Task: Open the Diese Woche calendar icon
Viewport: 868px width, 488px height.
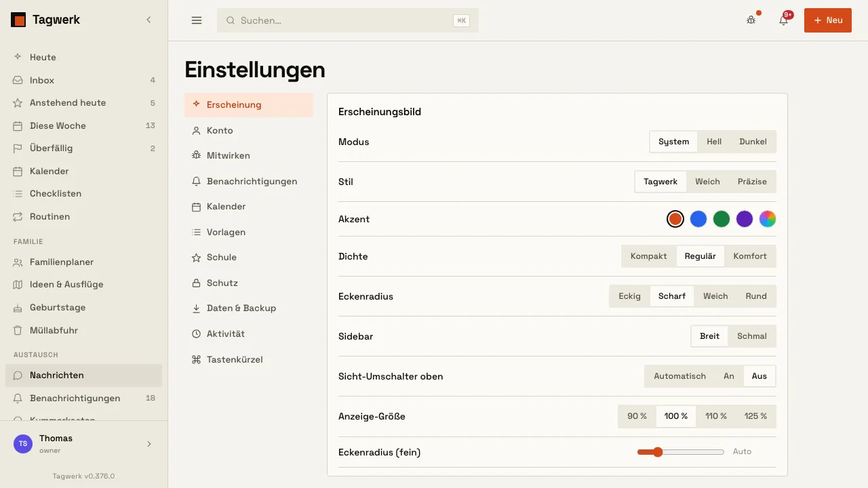Action: coord(18,125)
